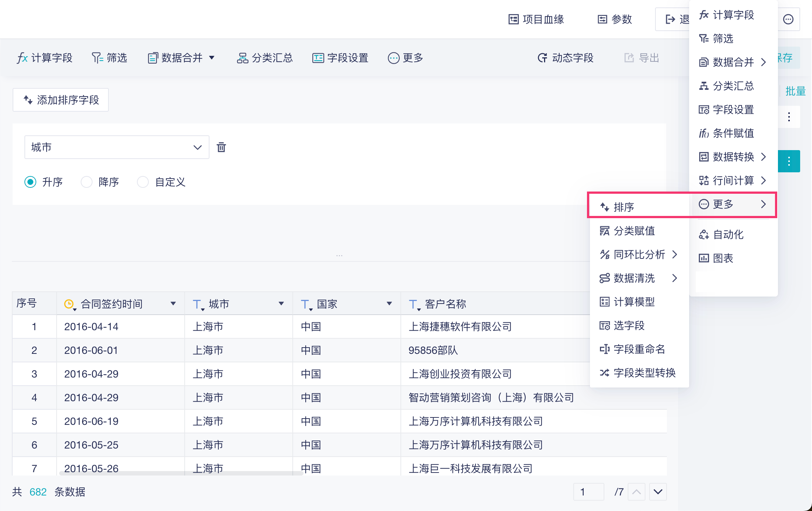The image size is (812, 511).
Task: Expand the 数据合并 toolbar dropdown arrow
Action: (x=212, y=58)
